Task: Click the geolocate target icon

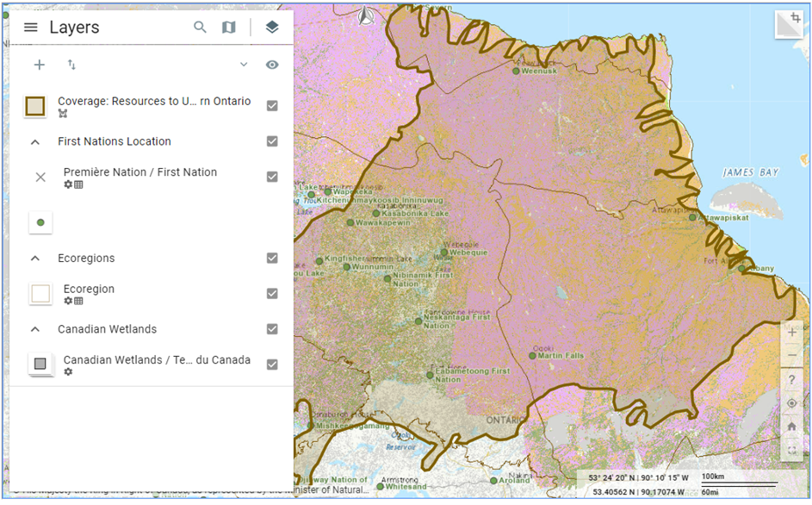Action: pyautogui.click(x=791, y=403)
